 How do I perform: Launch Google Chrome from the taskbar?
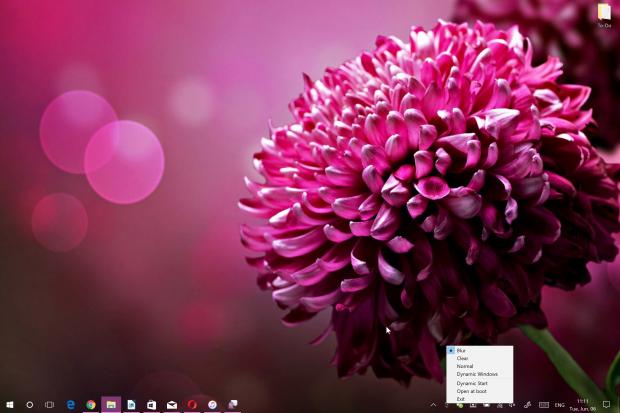click(91, 405)
